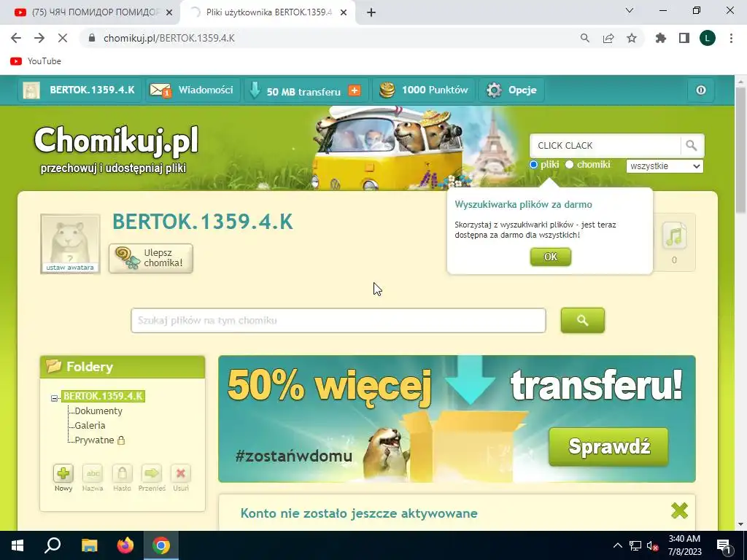Open the Dokumenty folder

click(98, 411)
